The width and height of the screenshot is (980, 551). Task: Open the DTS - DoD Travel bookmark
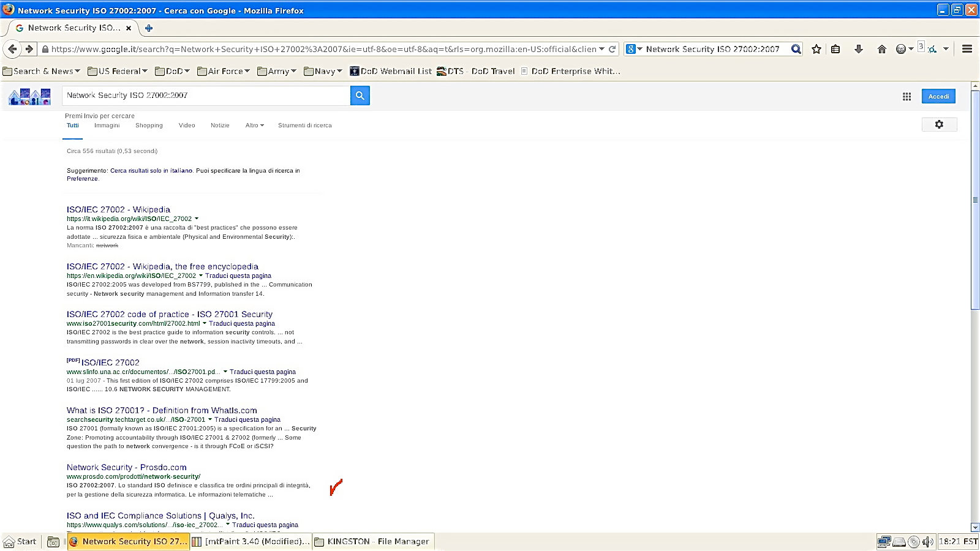(476, 71)
